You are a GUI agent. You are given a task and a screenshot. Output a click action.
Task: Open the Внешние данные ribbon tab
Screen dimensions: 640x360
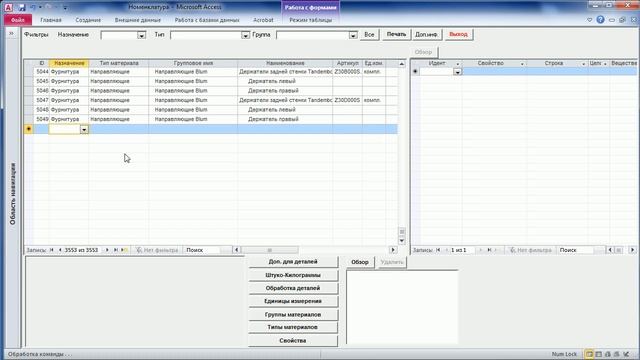click(138, 20)
